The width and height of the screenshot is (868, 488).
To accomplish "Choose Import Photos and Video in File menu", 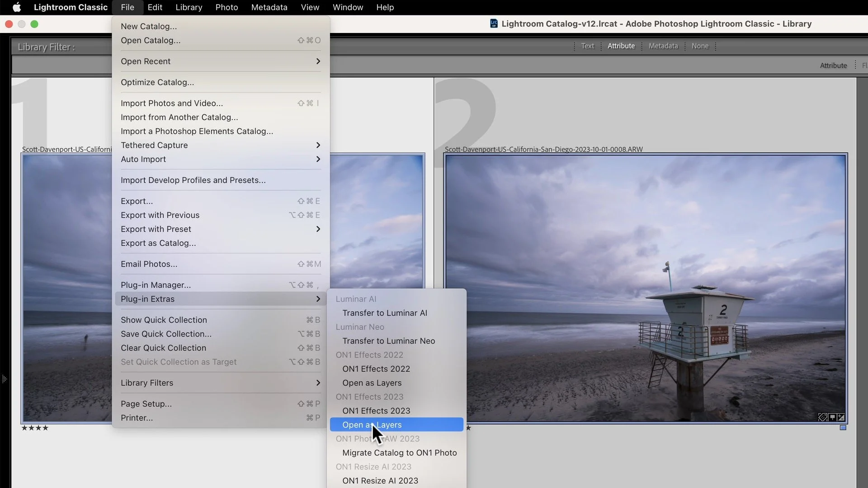I will click(171, 103).
